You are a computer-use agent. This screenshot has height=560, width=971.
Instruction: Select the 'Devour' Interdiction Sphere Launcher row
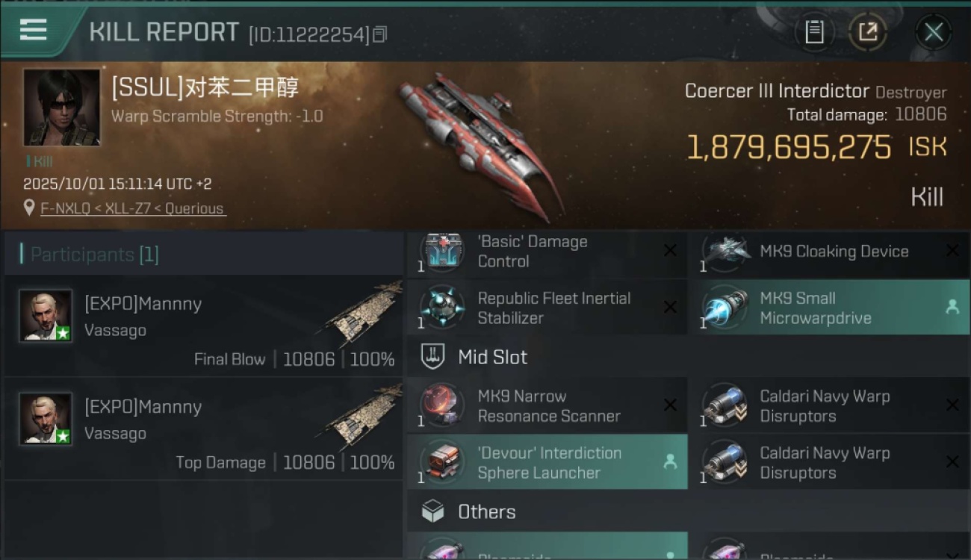click(x=547, y=462)
